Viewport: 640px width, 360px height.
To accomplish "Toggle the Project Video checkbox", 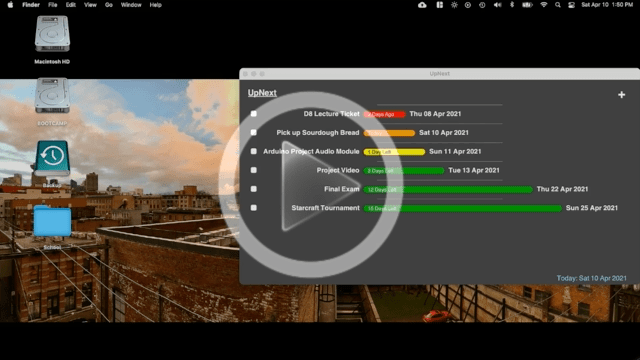I will (253, 170).
